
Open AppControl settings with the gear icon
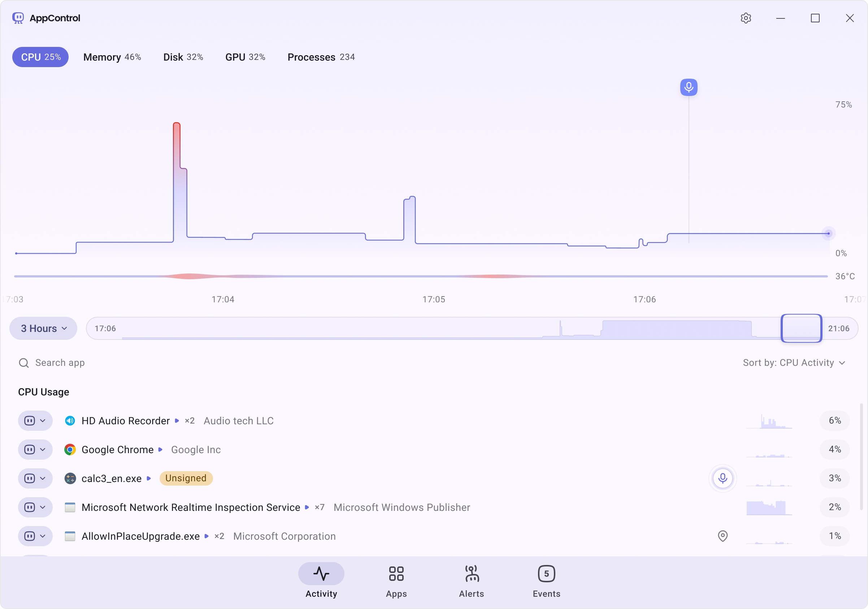pyautogui.click(x=746, y=18)
